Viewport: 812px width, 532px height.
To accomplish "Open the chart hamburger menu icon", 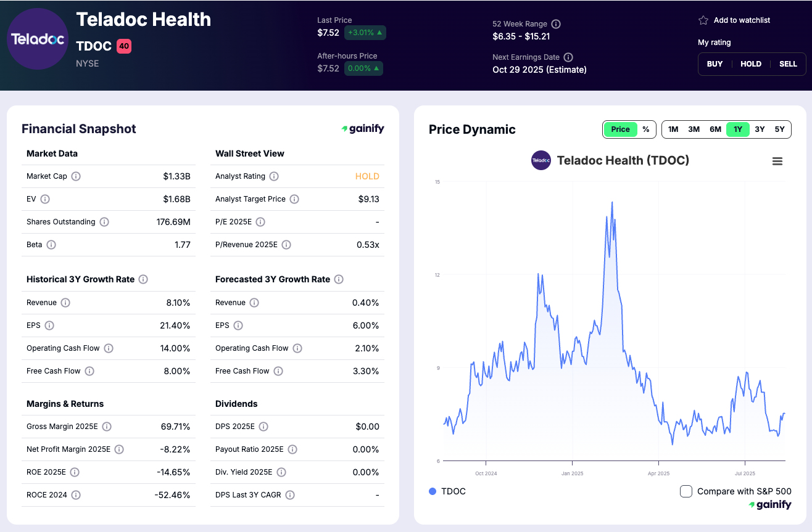I will point(777,161).
